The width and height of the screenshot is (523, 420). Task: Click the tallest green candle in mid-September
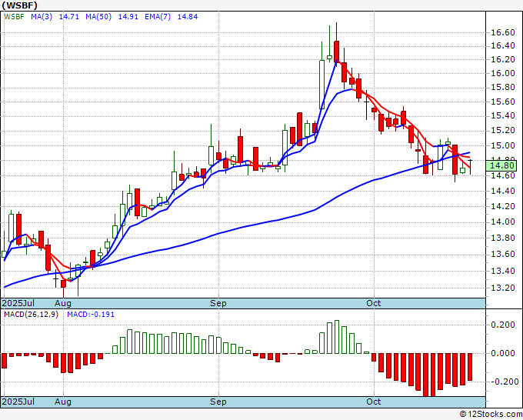click(321, 85)
